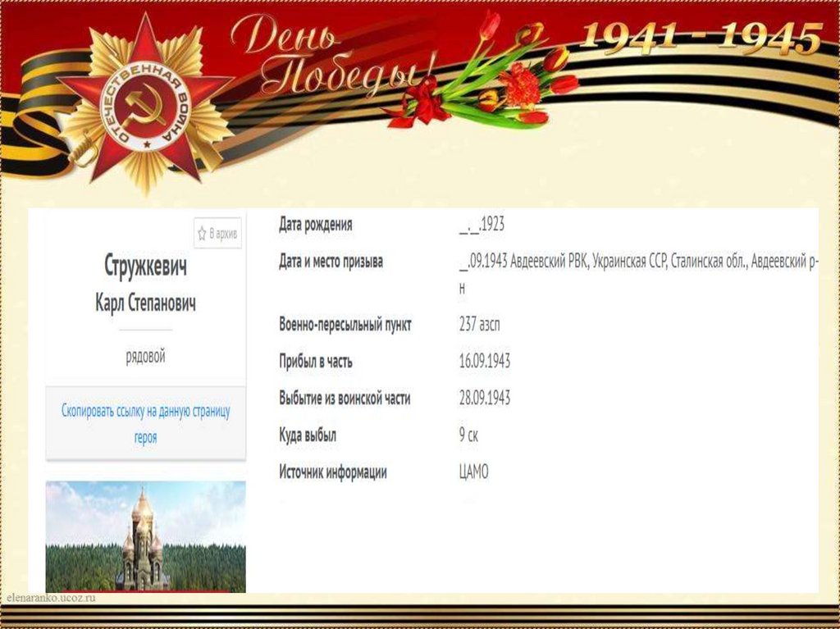Click the "Выбытие из воинской части" label
The height and width of the screenshot is (629, 840).
[345, 399]
